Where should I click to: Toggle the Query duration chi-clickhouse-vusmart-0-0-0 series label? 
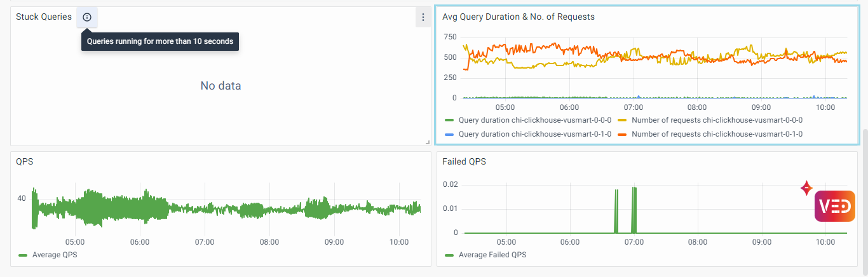point(534,119)
